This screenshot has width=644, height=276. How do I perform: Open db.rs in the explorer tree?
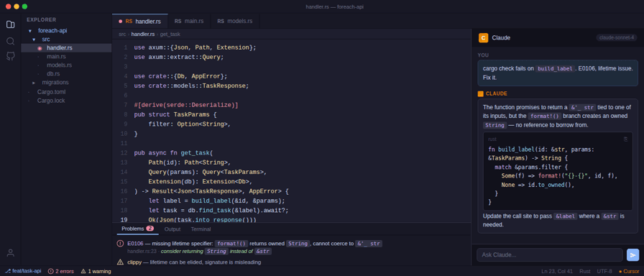click(66, 74)
